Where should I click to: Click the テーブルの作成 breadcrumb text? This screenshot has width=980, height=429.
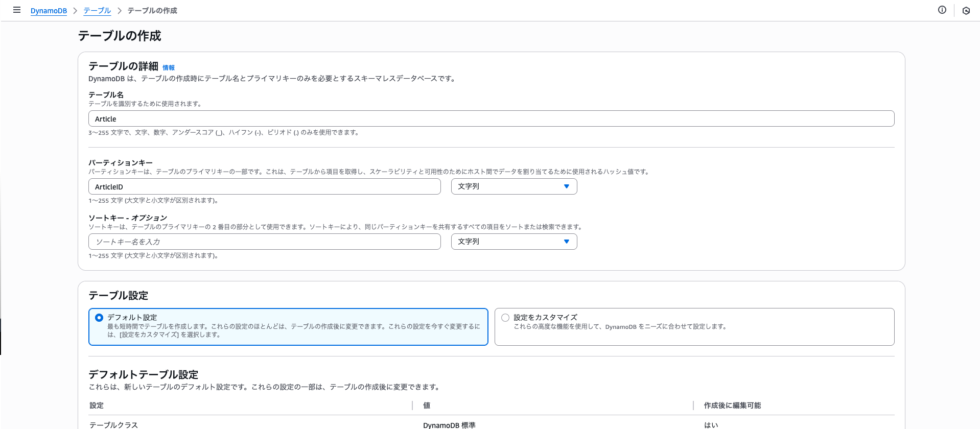click(152, 11)
